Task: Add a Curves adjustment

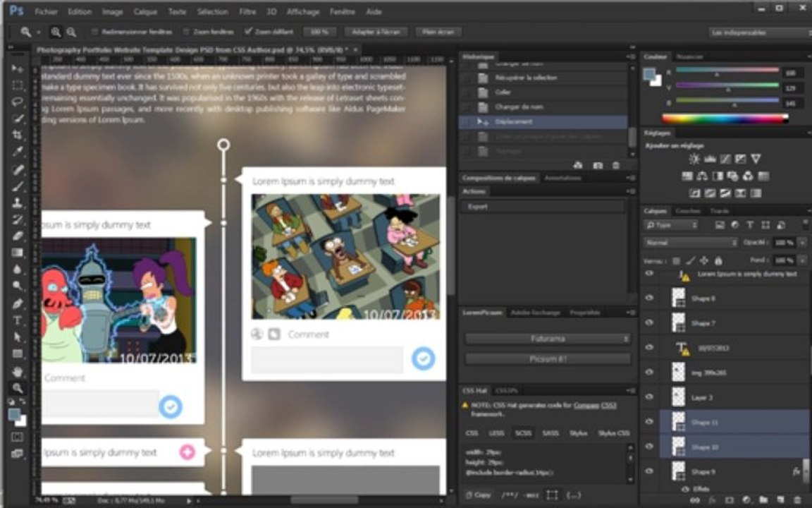Action: [725, 159]
